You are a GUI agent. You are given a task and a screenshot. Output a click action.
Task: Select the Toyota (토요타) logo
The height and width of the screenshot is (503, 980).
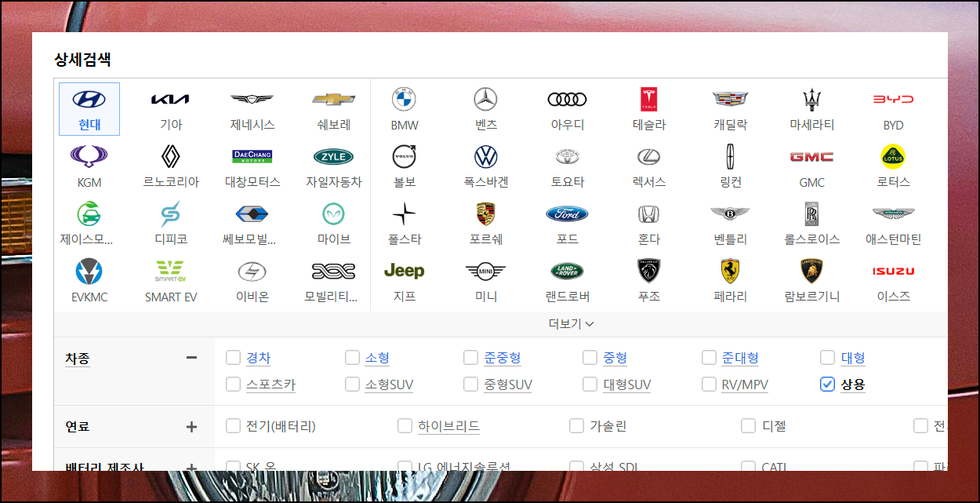567,156
